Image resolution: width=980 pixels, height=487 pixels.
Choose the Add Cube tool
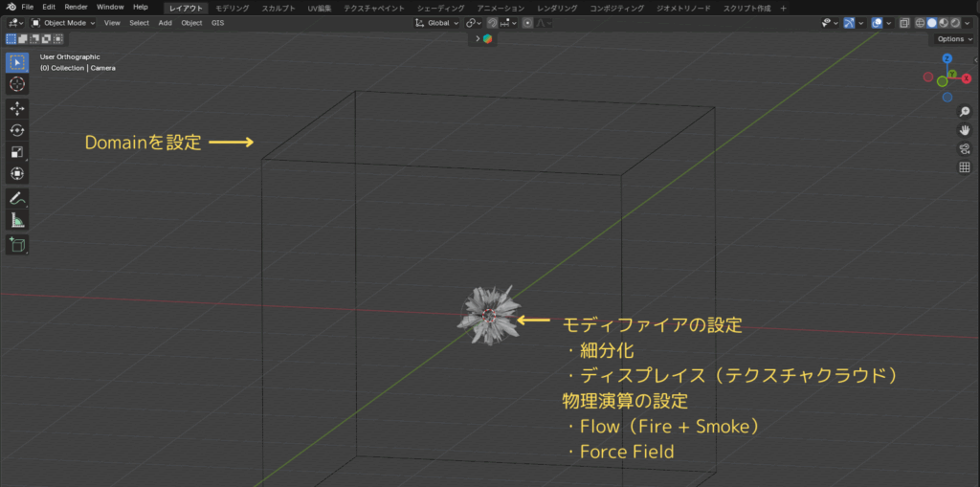17,244
